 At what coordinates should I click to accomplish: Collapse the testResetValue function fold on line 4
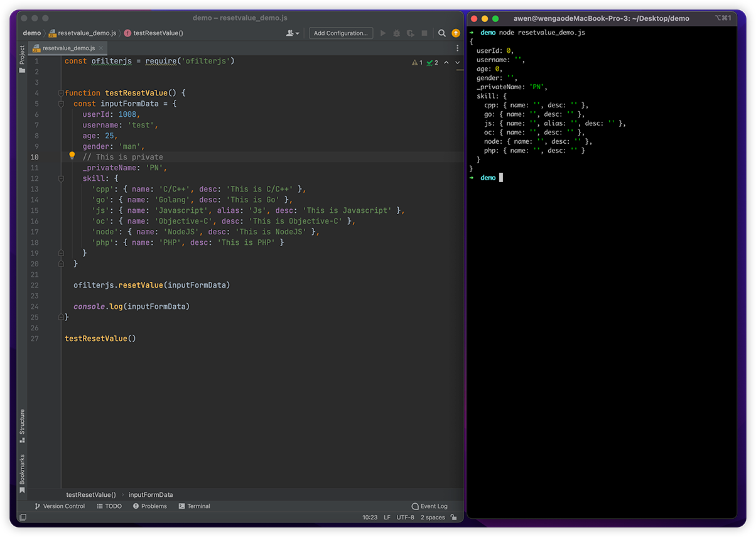(x=61, y=93)
